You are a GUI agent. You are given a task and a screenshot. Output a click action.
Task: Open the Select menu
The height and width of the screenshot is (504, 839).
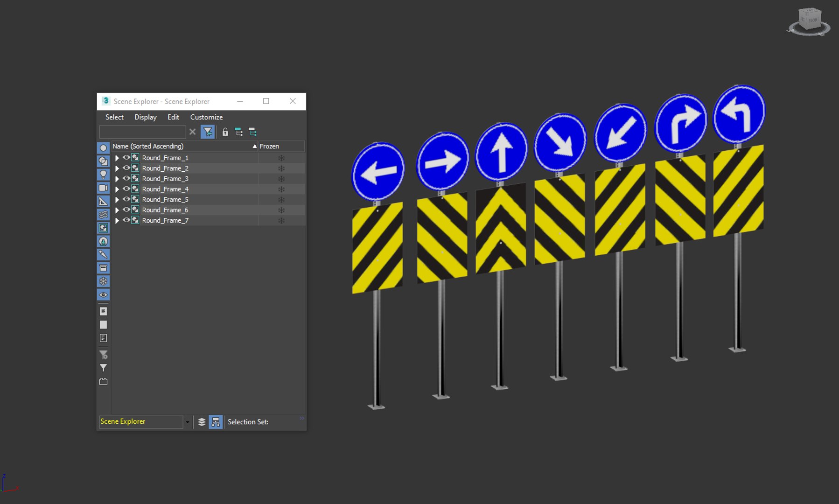pos(114,117)
